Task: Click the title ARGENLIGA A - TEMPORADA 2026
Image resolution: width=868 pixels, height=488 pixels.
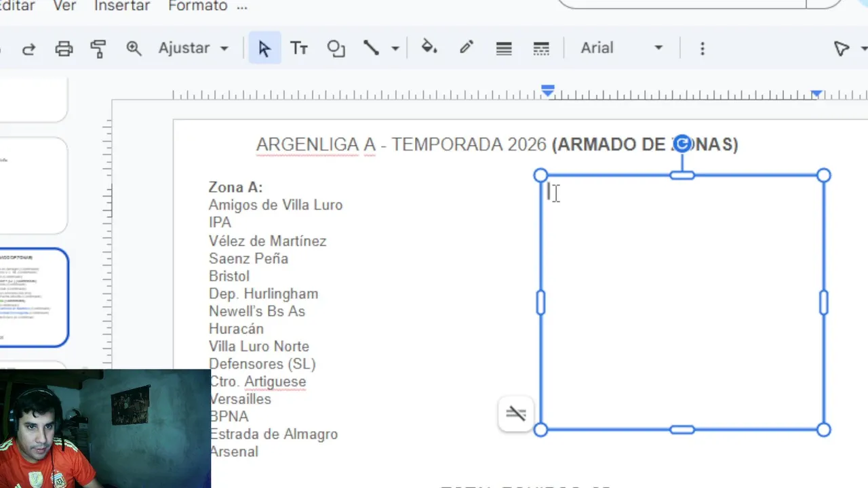Action: click(x=401, y=144)
